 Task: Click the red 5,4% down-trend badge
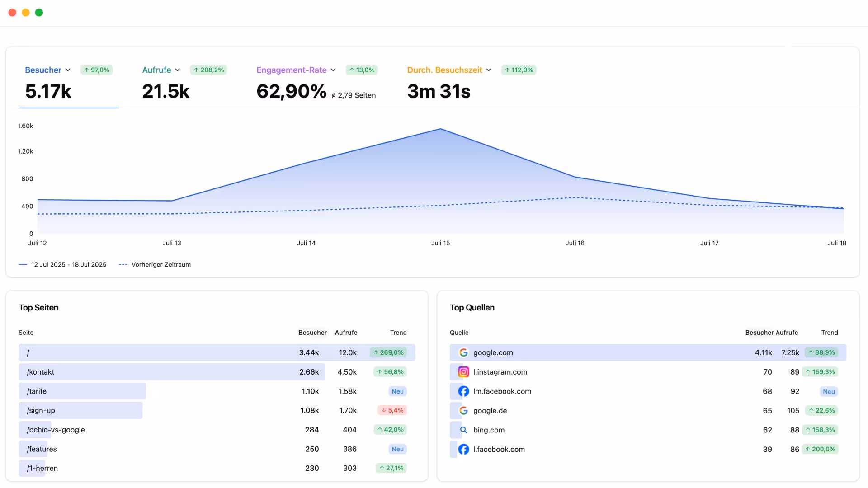[392, 410]
